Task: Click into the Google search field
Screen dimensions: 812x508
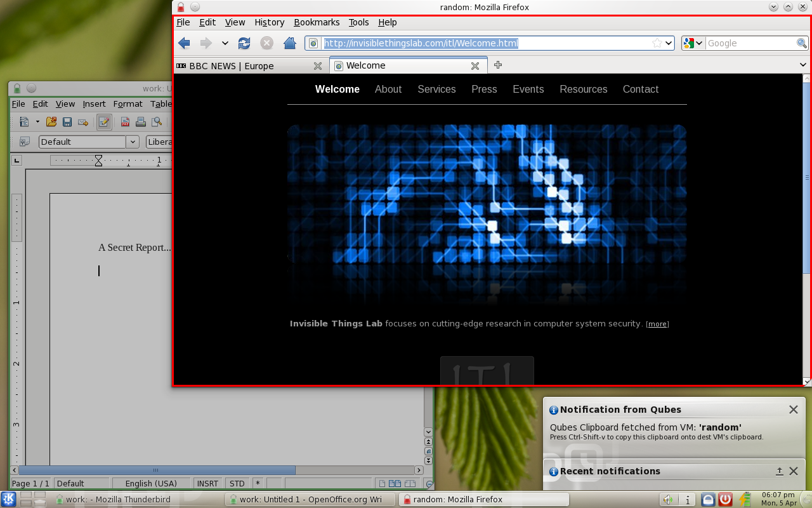Action: (x=750, y=43)
